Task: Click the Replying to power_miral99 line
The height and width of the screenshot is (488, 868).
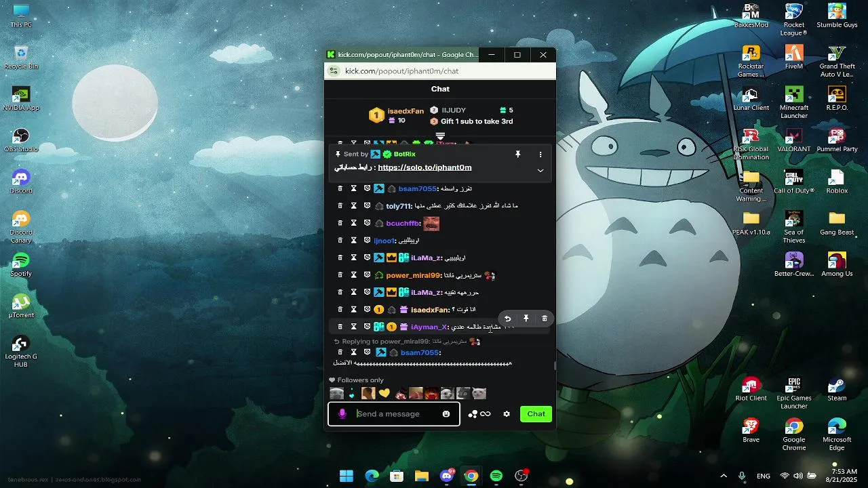Action: [407, 342]
